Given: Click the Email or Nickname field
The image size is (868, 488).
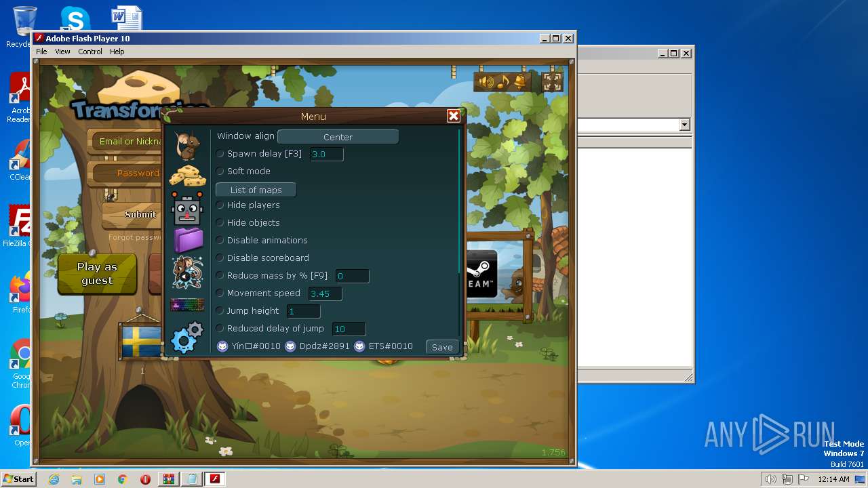Looking at the screenshot, I should (x=127, y=142).
